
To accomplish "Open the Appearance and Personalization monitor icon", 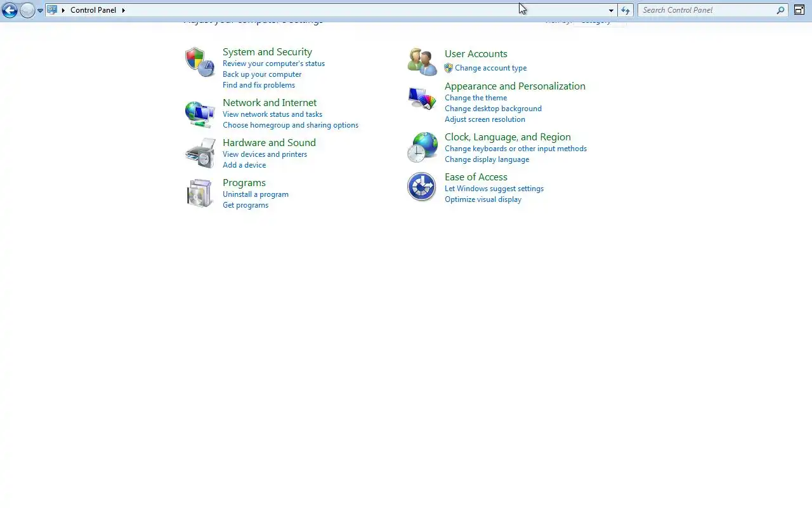I will point(422,99).
